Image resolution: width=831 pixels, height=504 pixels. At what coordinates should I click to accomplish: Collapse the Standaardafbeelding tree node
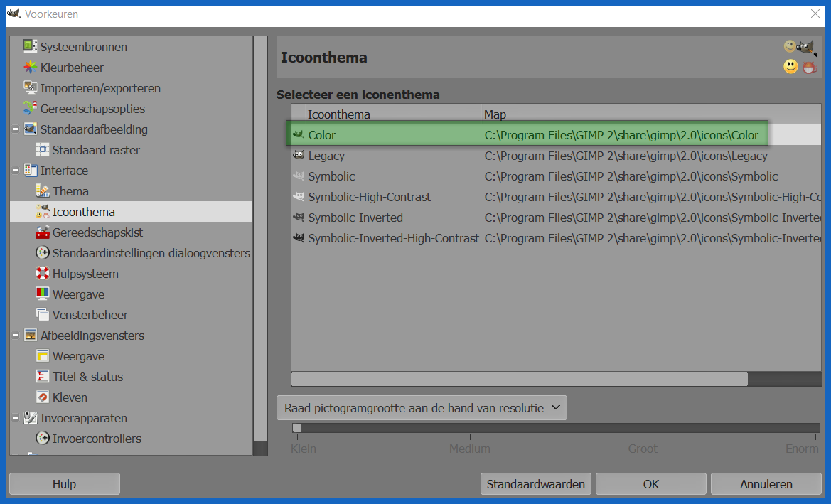(16, 129)
